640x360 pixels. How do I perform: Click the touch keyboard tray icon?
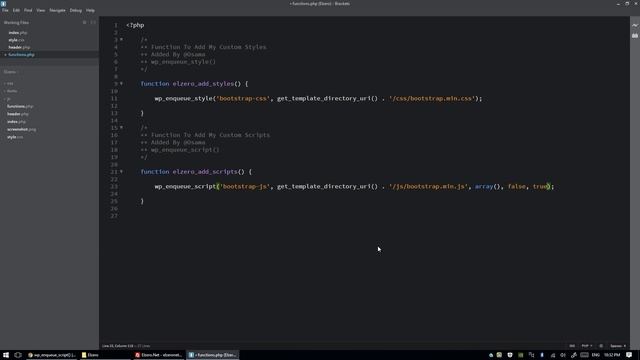coord(584,355)
